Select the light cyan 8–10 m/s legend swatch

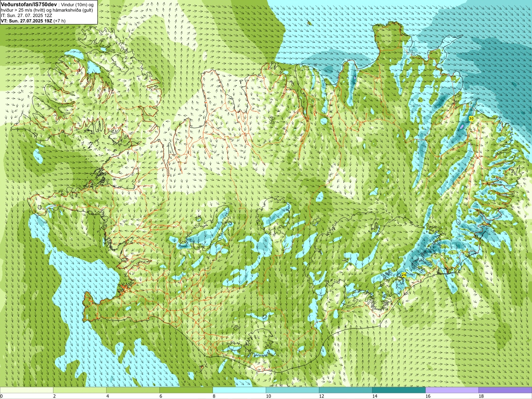click(239, 390)
